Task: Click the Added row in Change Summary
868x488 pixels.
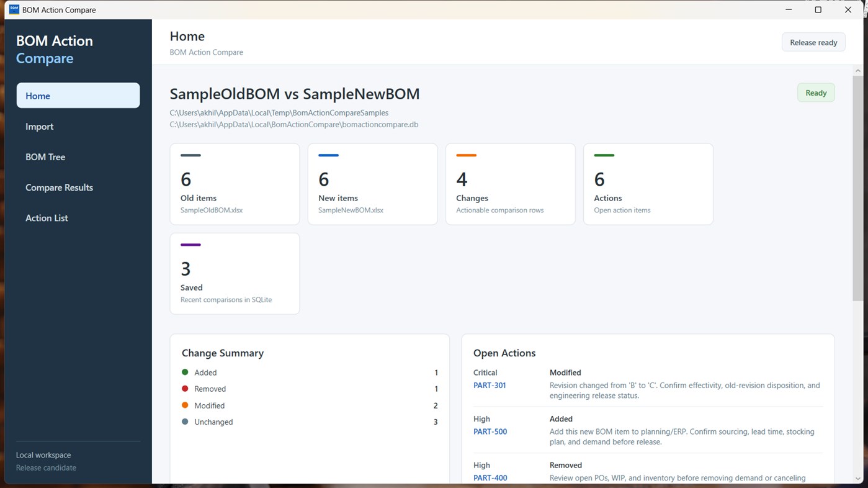Action: click(310, 373)
